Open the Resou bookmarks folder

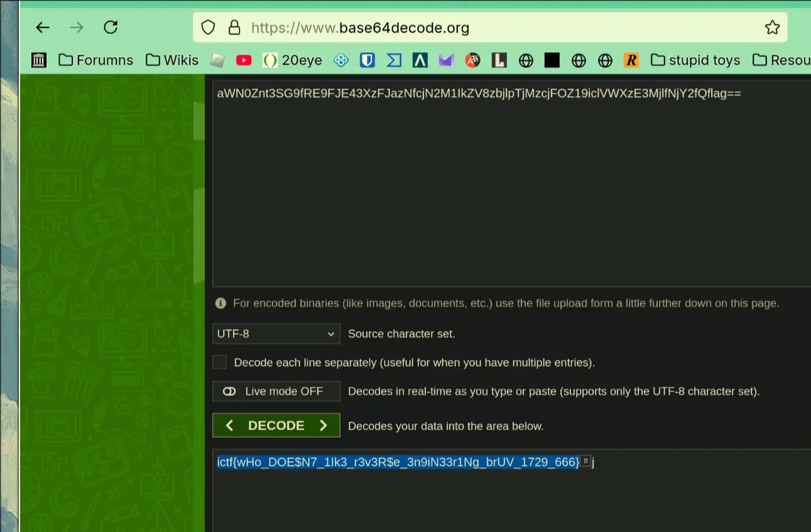[781, 60]
